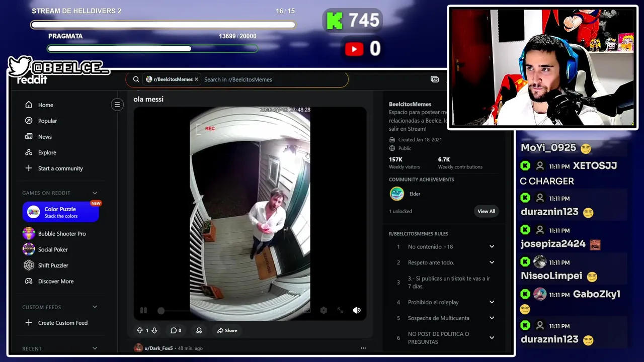This screenshot has width=644, height=362.
Task: Open the post comments
Action: coord(176,330)
